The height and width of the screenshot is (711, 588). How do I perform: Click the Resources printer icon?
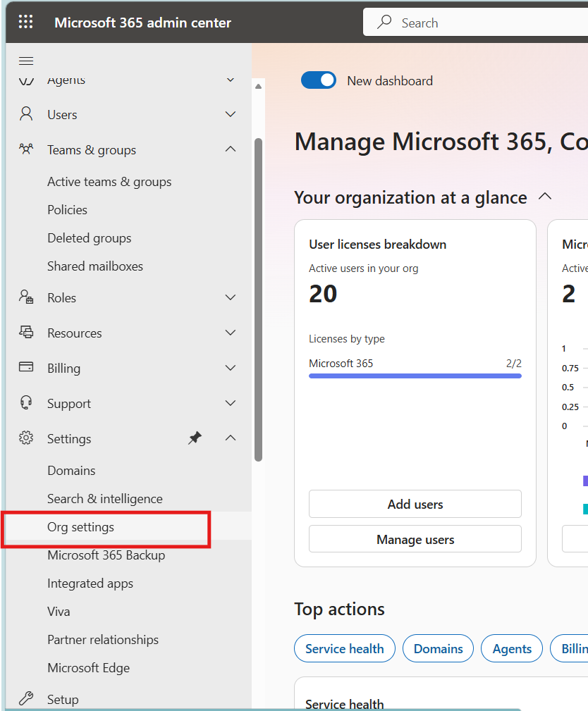(x=26, y=332)
